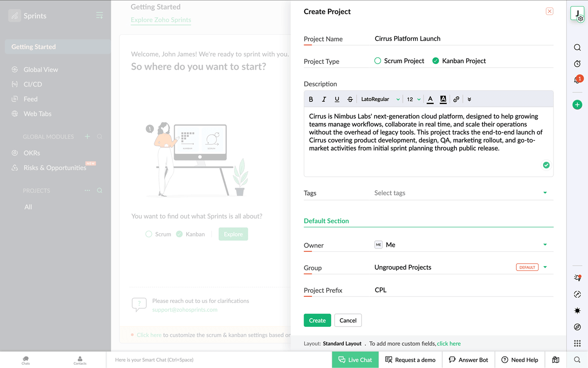
Task: Open font color picker
Action: click(430, 99)
